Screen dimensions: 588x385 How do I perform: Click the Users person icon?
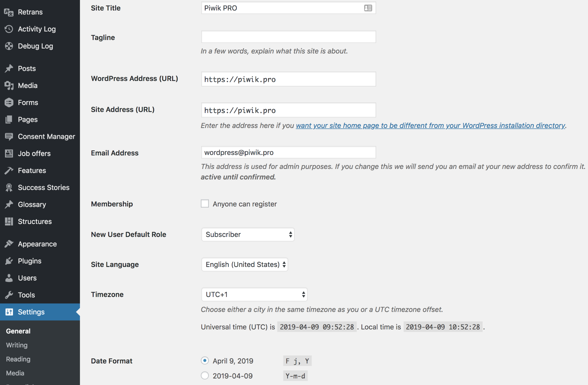[9, 278]
